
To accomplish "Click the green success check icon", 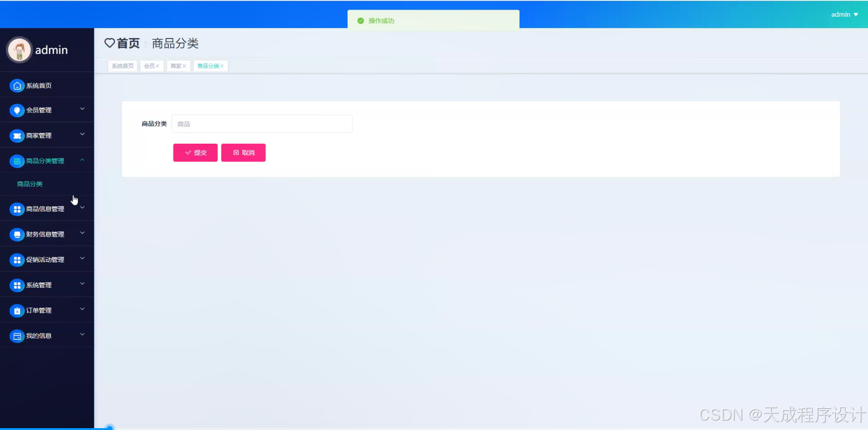I will point(361,21).
